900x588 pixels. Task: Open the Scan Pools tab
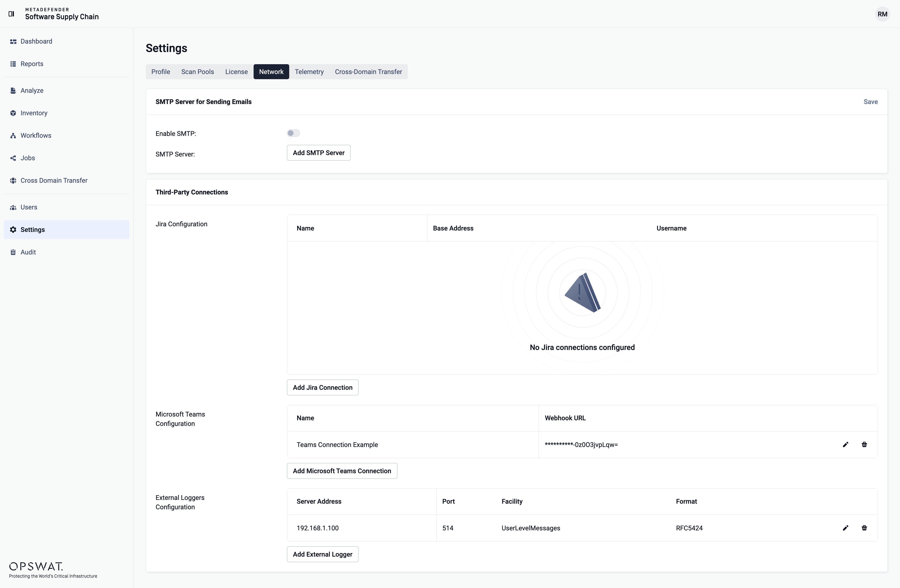(x=197, y=72)
